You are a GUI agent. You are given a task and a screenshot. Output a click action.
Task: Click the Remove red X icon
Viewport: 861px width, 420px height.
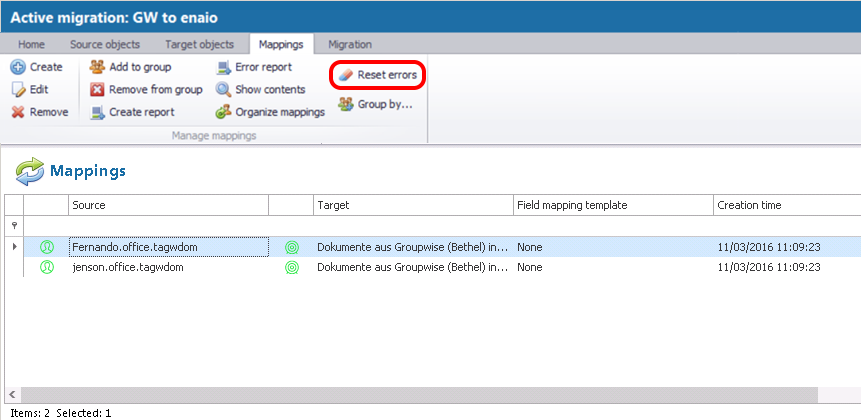coord(18,112)
